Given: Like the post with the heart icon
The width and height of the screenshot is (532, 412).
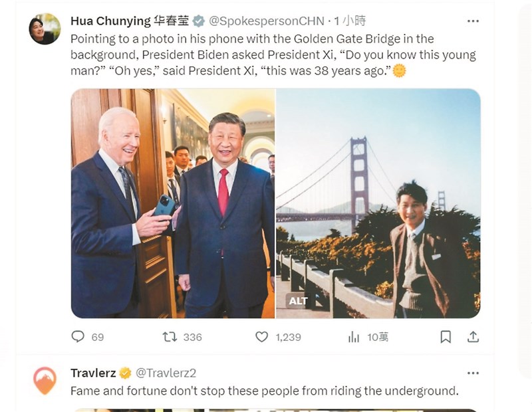Looking at the screenshot, I should (x=261, y=337).
